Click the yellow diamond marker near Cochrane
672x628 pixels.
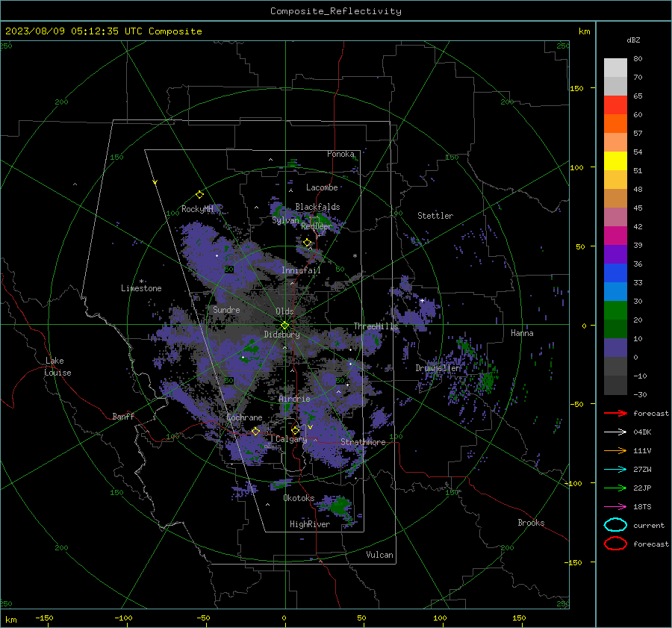click(x=255, y=431)
